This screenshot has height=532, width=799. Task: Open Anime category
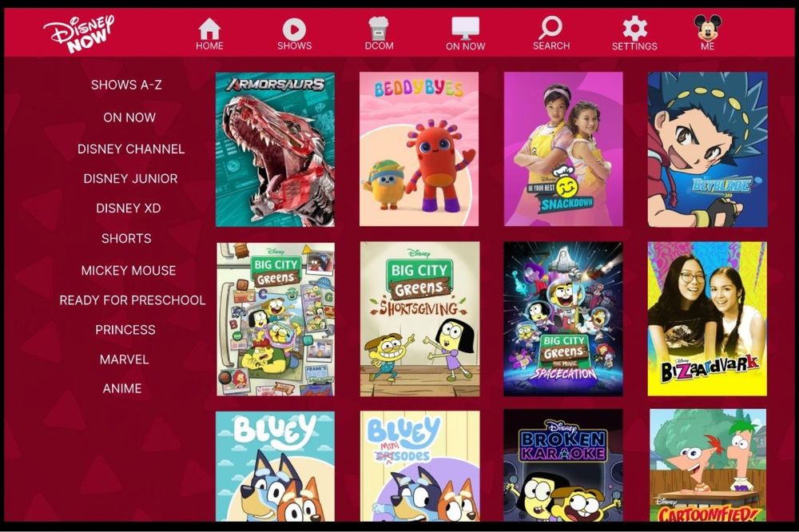[x=122, y=388]
